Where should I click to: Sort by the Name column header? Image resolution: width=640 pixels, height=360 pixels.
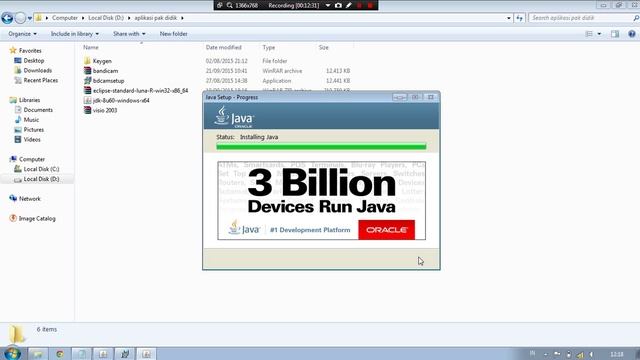point(91,47)
